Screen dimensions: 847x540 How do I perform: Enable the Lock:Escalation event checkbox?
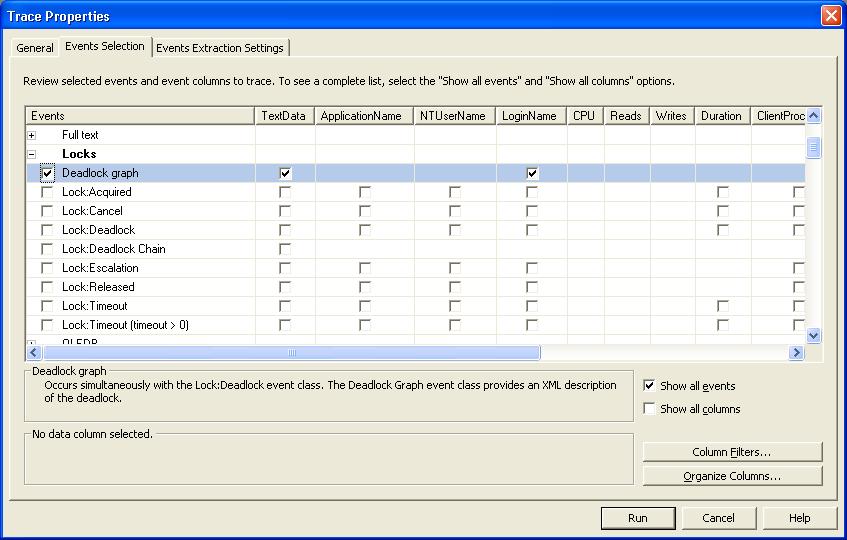[48, 268]
